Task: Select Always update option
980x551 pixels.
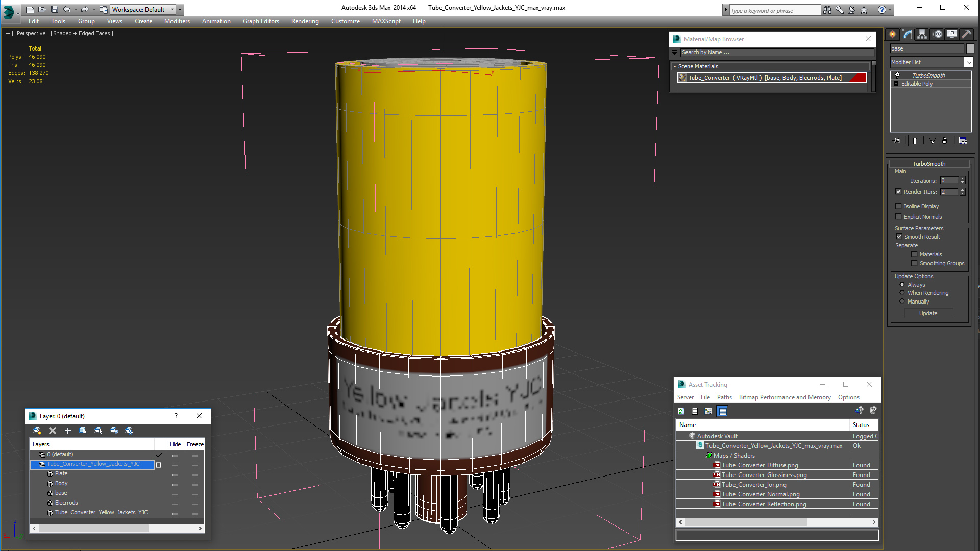Action: (x=902, y=285)
